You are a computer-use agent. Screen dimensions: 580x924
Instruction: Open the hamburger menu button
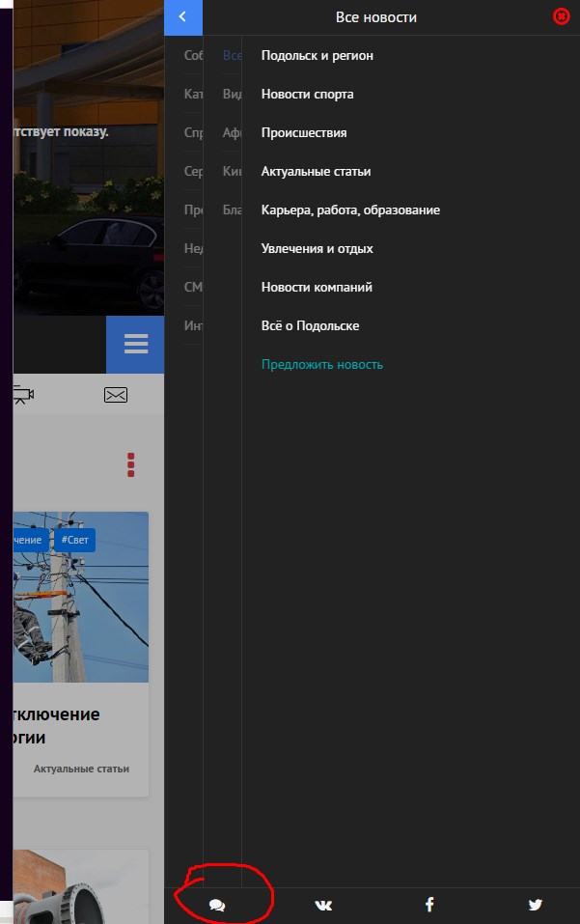135,345
